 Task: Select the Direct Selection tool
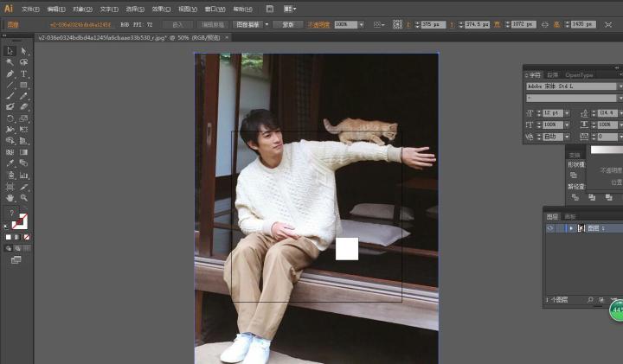coord(23,51)
